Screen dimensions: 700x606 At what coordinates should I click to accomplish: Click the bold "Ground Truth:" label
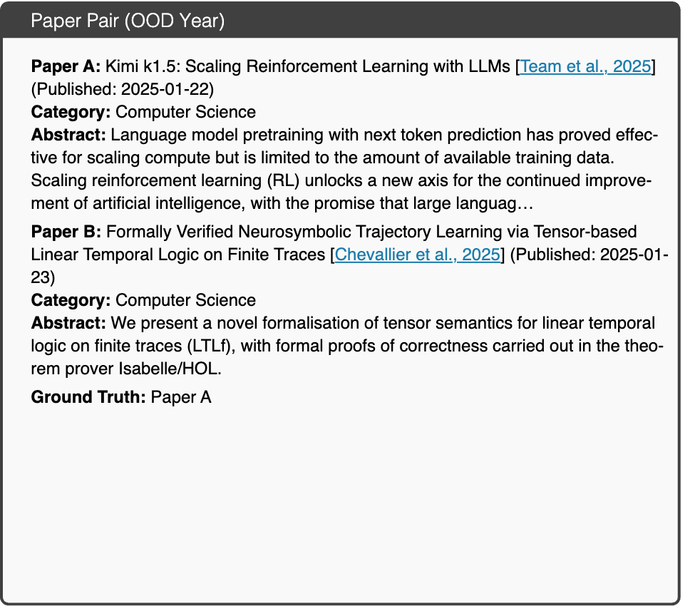(x=88, y=397)
